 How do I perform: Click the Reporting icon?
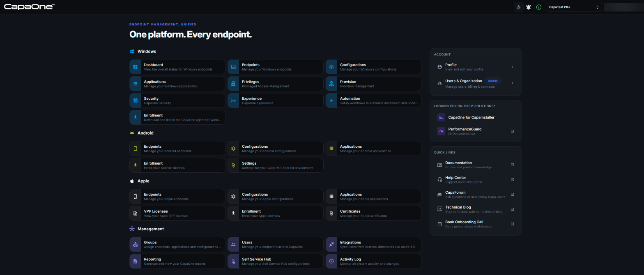[135, 261]
